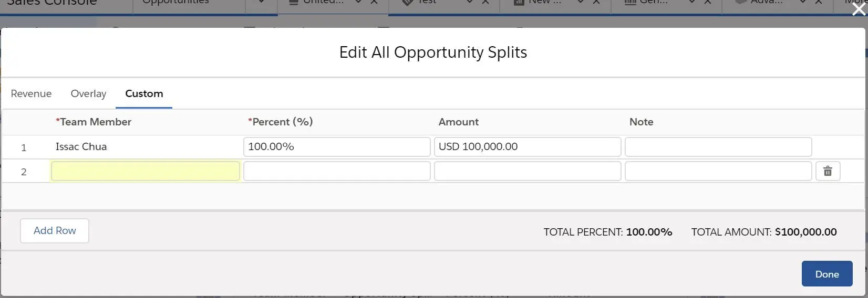Image resolution: width=868 pixels, height=298 pixels.
Task: Click the row 2 Percent field
Action: 337,171
